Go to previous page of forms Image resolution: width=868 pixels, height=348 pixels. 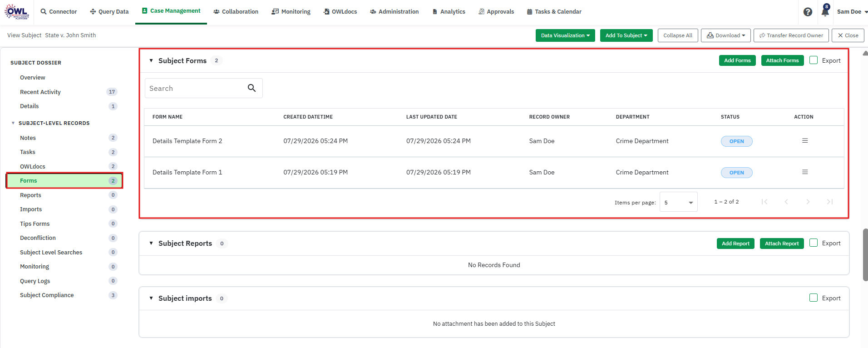tap(786, 202)
